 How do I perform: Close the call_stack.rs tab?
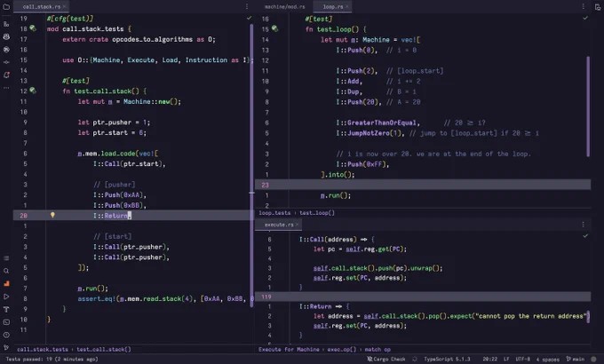click(x=64, y=6)
